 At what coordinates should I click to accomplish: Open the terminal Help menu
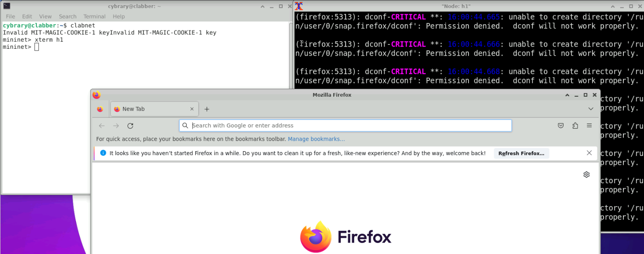pos(119,16)
